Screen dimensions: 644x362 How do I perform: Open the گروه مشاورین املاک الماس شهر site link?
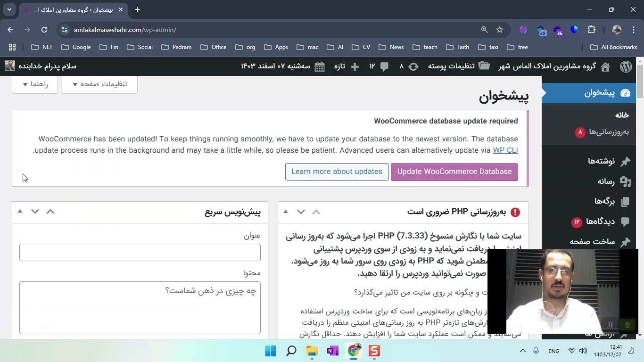click(547, 66)
